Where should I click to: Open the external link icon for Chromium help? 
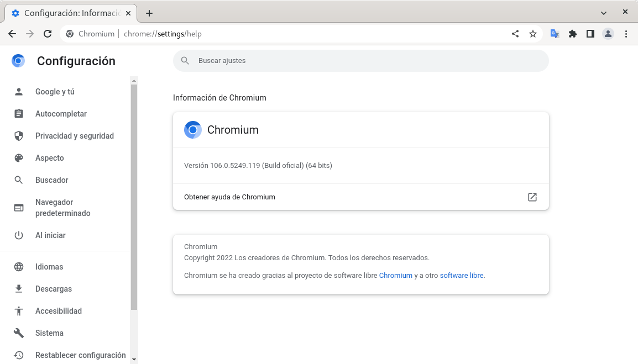[x=532, y=197]
